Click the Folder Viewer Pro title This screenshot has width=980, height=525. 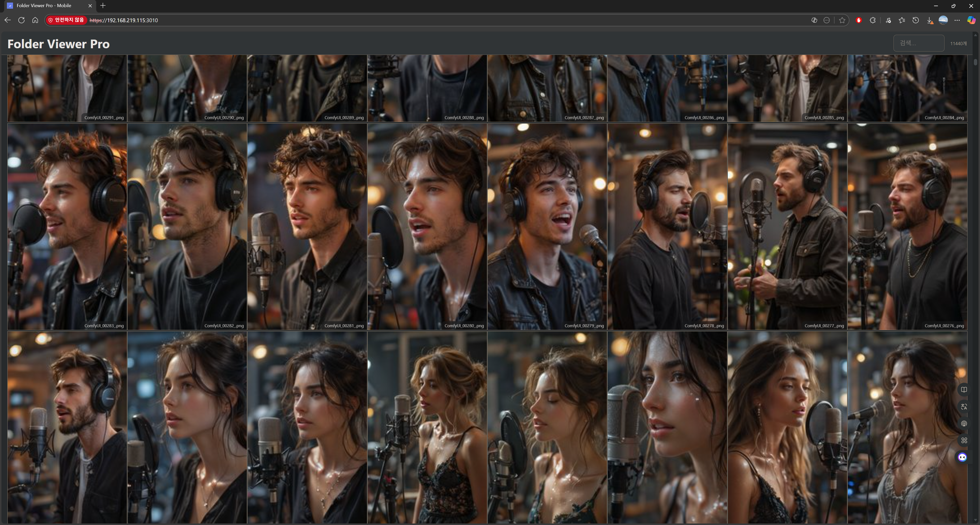59,44
